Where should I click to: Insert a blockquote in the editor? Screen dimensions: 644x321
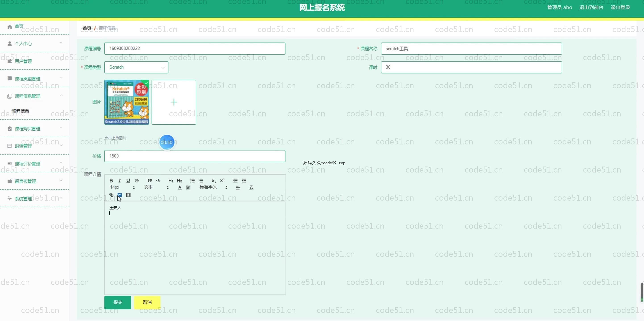click(150, 181)
